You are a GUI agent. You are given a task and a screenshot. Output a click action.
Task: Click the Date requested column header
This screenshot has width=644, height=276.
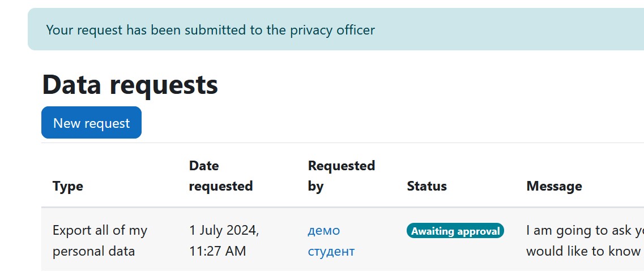click(220, 176)
